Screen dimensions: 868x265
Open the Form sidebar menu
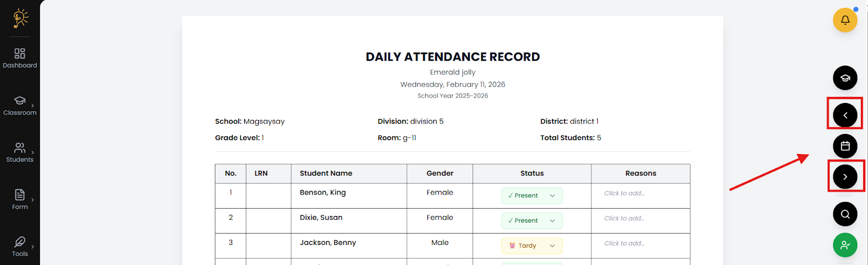click(x=20, y=199)
